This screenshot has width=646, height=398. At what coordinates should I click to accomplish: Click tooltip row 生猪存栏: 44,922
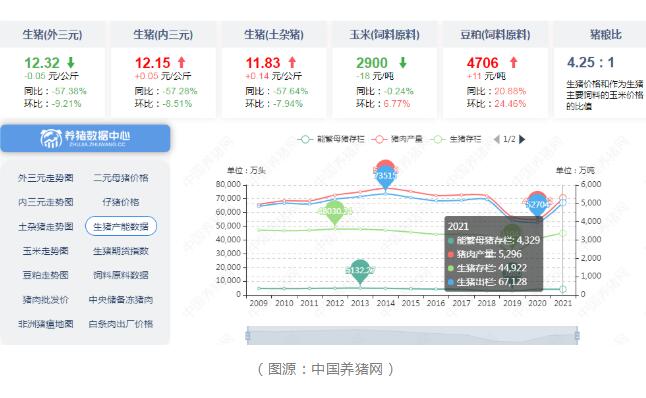[493, 268]
